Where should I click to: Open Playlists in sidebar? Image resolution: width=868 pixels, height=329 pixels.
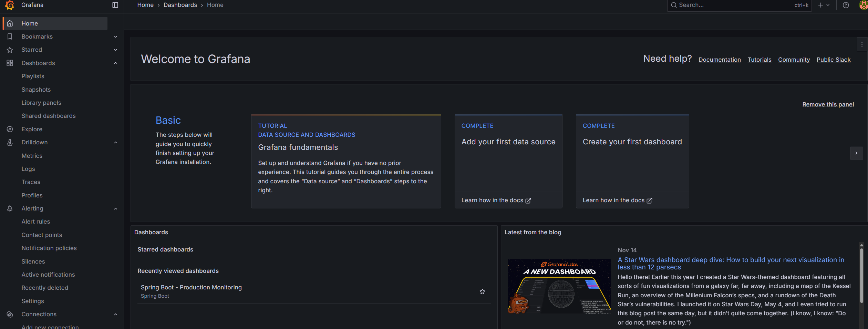coord(33,76)
